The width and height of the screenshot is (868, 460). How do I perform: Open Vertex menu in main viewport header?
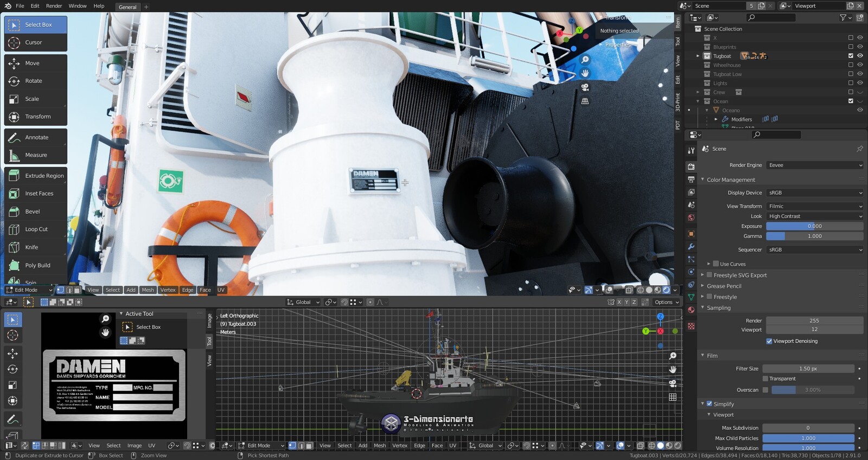pyautogui.click(x=168, y=290)
